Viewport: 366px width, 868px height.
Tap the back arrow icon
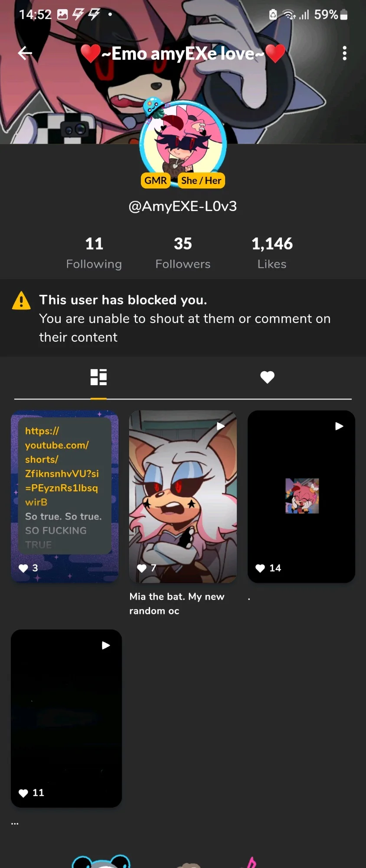point(25,53)
